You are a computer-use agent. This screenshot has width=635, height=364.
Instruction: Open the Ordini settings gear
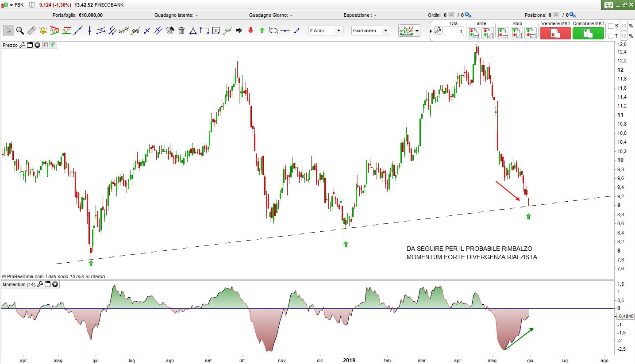tap(468, 15)
